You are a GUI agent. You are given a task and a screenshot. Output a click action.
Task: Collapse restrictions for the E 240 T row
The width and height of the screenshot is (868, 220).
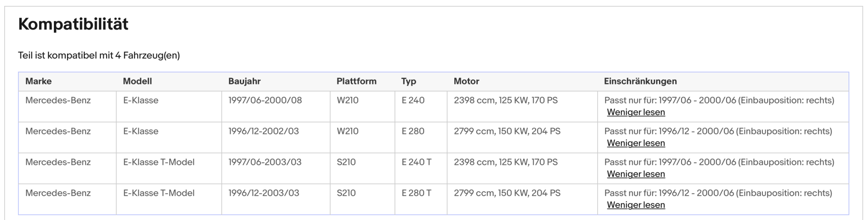636,174
